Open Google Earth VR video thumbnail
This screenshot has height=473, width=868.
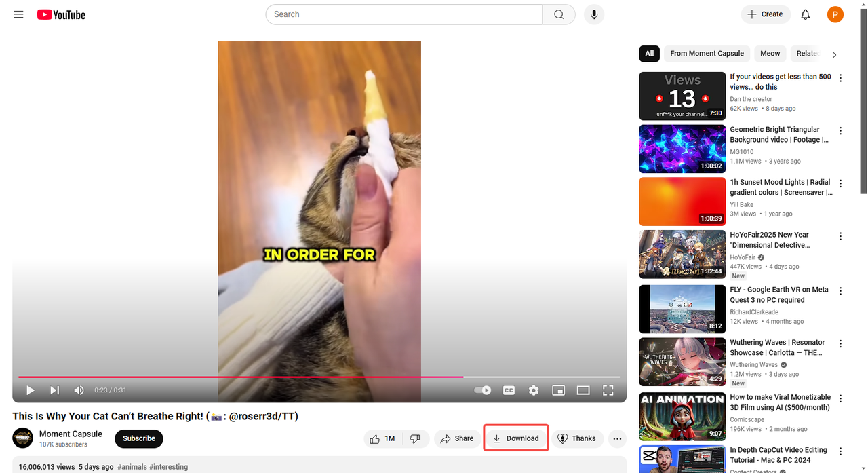coord(682,309)
